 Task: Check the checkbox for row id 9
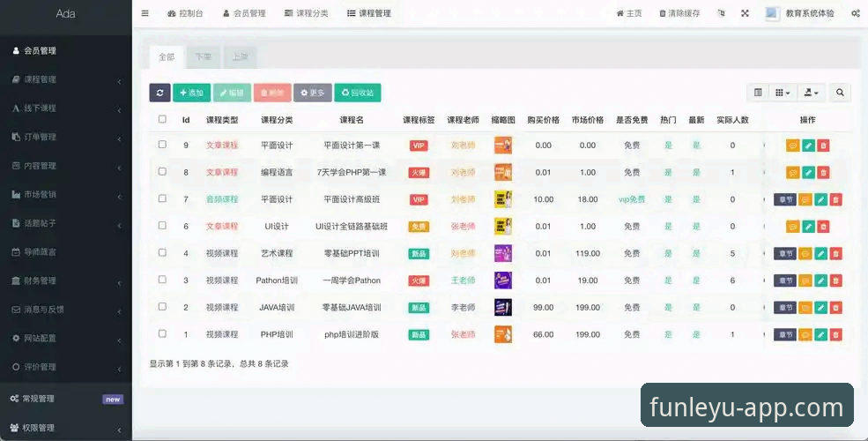[162, 145]
